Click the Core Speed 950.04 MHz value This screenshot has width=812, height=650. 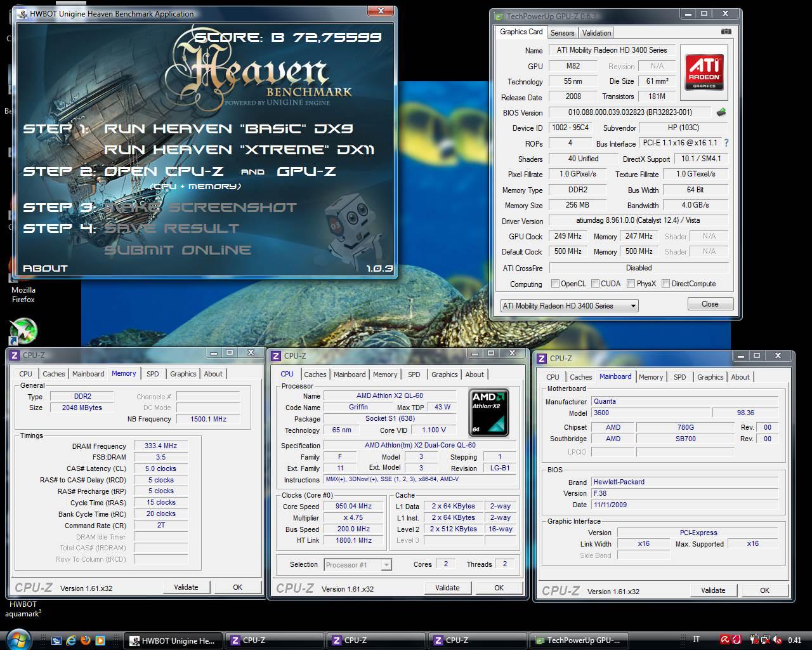[353, 507]
